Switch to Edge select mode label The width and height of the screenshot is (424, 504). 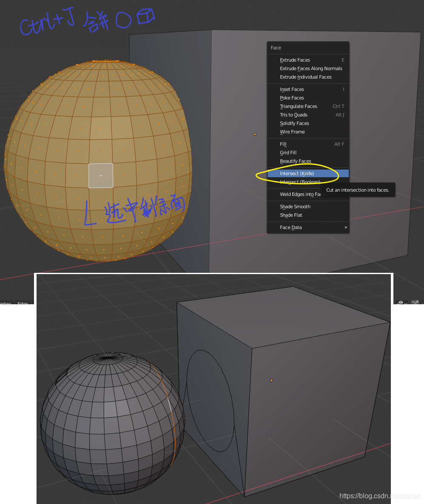click(23, 303)
